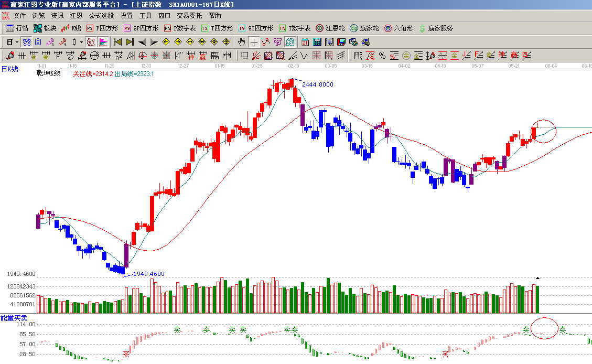Toggle the crosshair cursor button
592x364 pixels.
254,42
